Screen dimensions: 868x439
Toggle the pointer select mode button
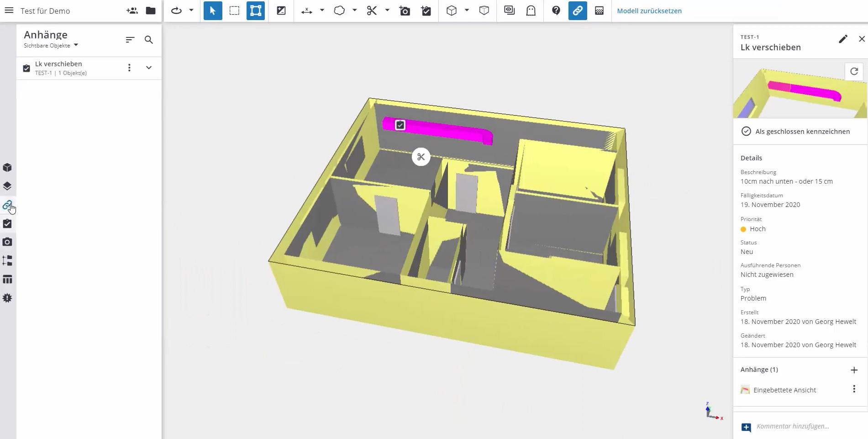coord(213,11)
